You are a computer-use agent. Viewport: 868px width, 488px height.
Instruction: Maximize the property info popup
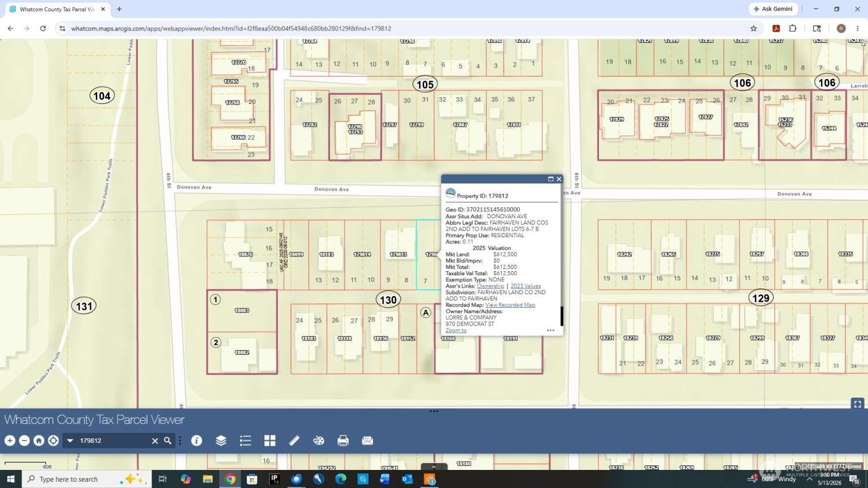click(550, 179)
